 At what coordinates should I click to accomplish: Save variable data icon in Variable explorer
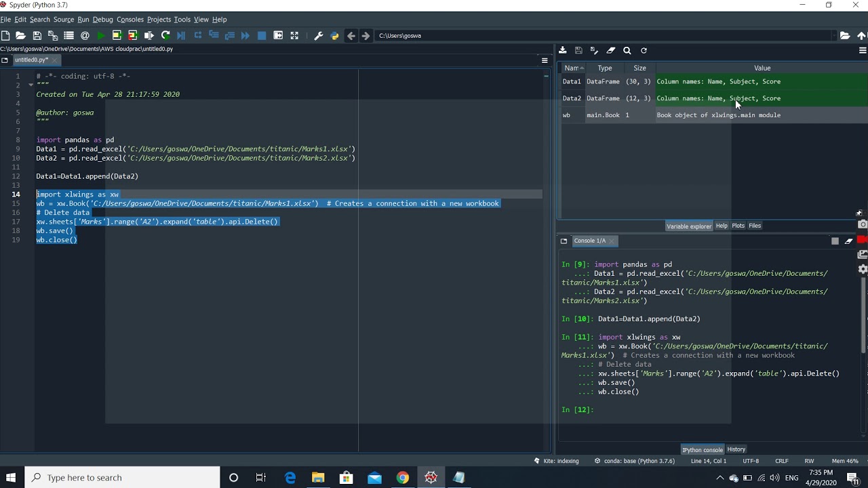point(578,50)
